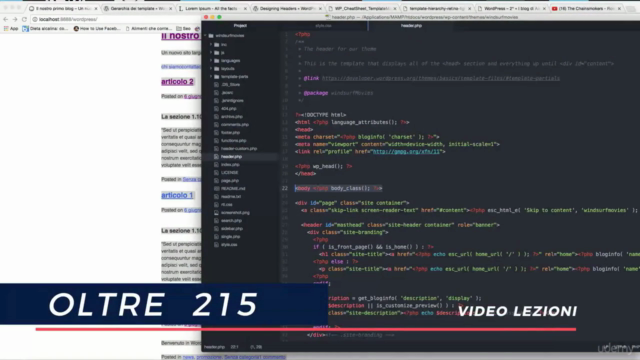Image resolution: width=640 pixels, height=360 pixels.
Task: Click line number 22 in the gutter
Action: coord(284,188)
